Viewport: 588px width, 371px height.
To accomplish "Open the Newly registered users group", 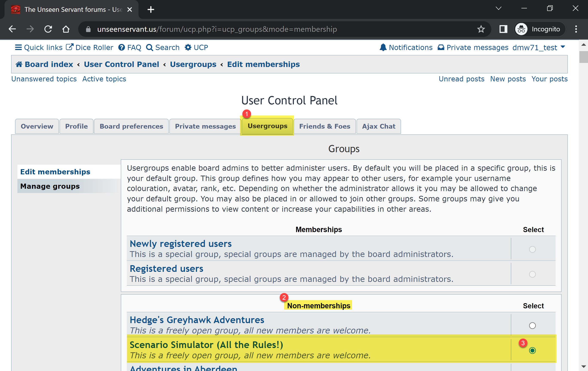I will click(181, 244).
